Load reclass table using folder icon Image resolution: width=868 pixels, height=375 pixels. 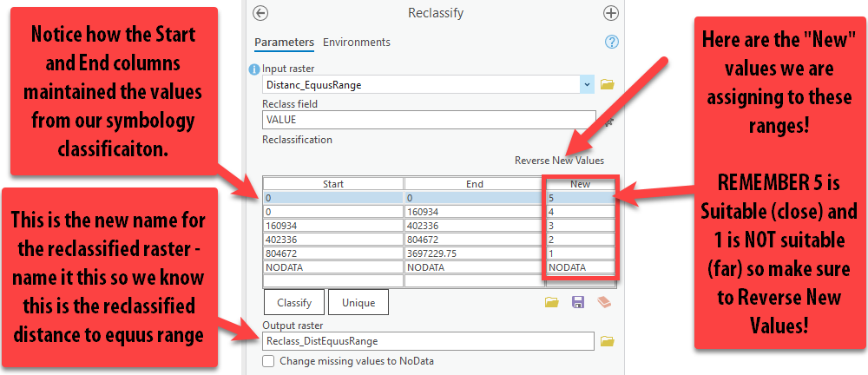551,302
